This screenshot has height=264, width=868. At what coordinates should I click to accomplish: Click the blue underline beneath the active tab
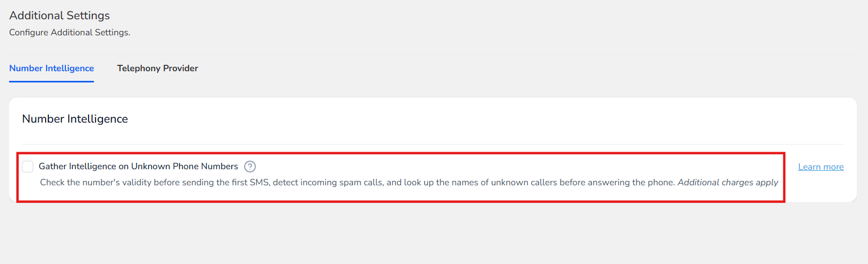point(52,81)
